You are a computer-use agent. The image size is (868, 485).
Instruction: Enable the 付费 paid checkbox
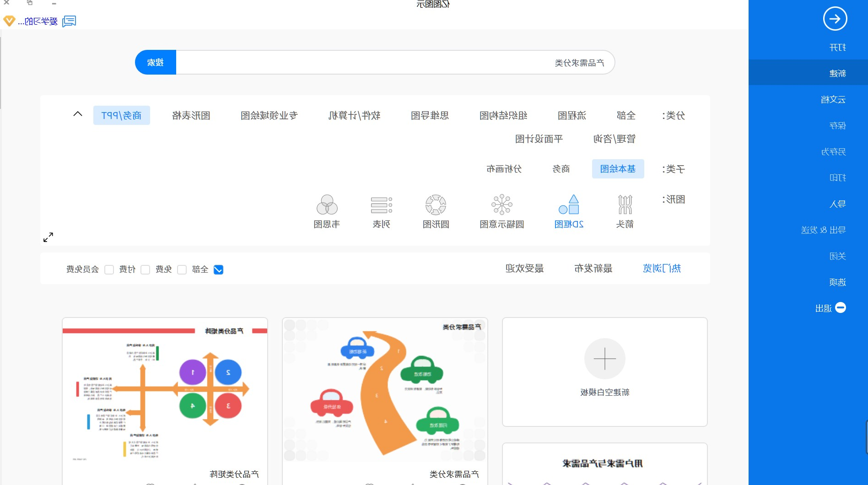[x=145, y=269]
